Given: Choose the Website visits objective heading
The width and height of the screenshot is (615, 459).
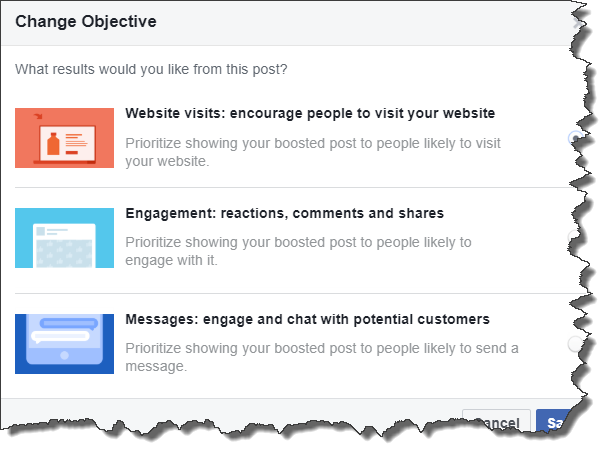Looking at the screenshot, I should point(310,113).
